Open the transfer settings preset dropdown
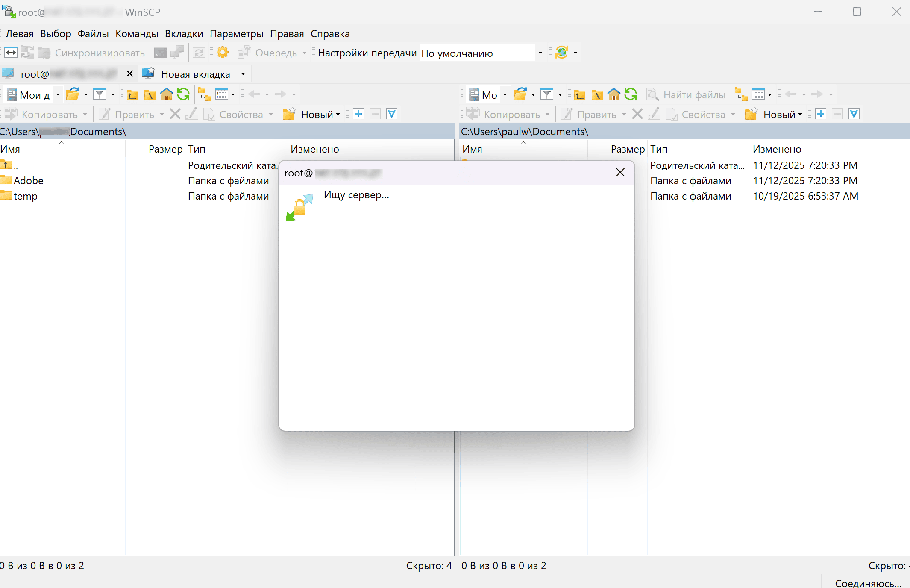 [540, 53]
